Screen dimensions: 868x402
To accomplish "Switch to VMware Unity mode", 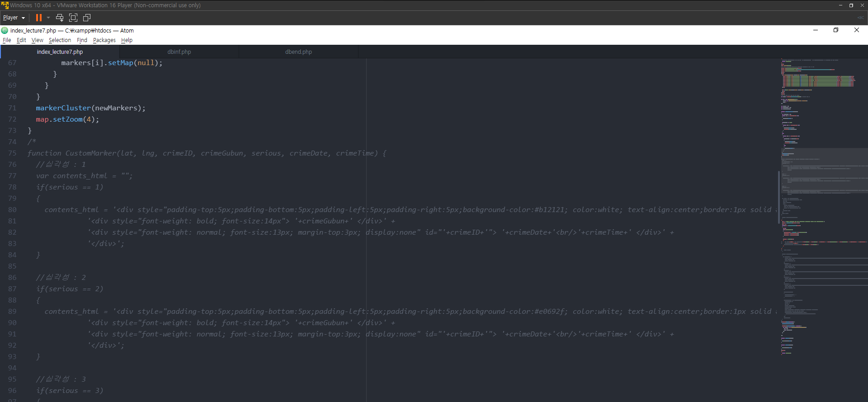I will pos(87,18).
